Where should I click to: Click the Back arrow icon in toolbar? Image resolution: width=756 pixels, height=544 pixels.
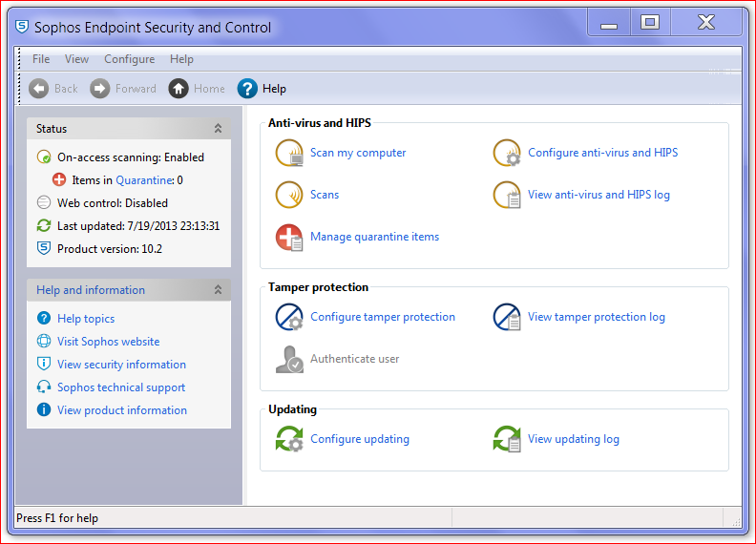38,89
